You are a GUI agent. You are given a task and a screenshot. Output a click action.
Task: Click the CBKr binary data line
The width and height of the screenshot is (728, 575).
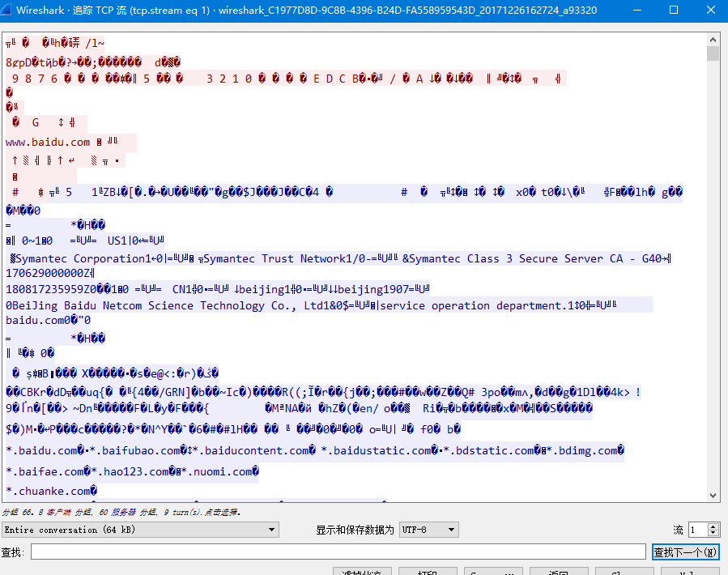[323, 393]
